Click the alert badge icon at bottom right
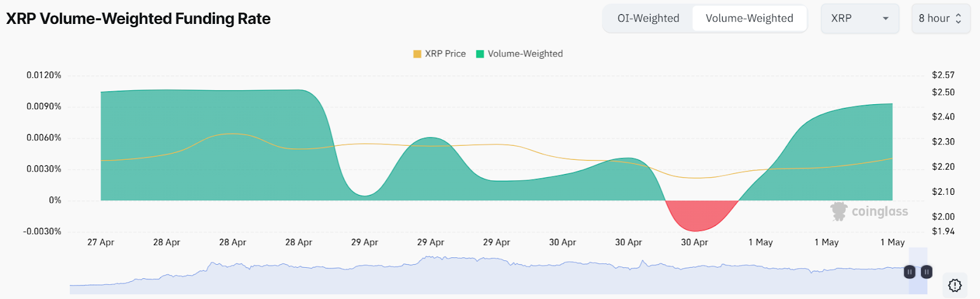The width and height of the screenshot is (980, 299). point(955,285)
